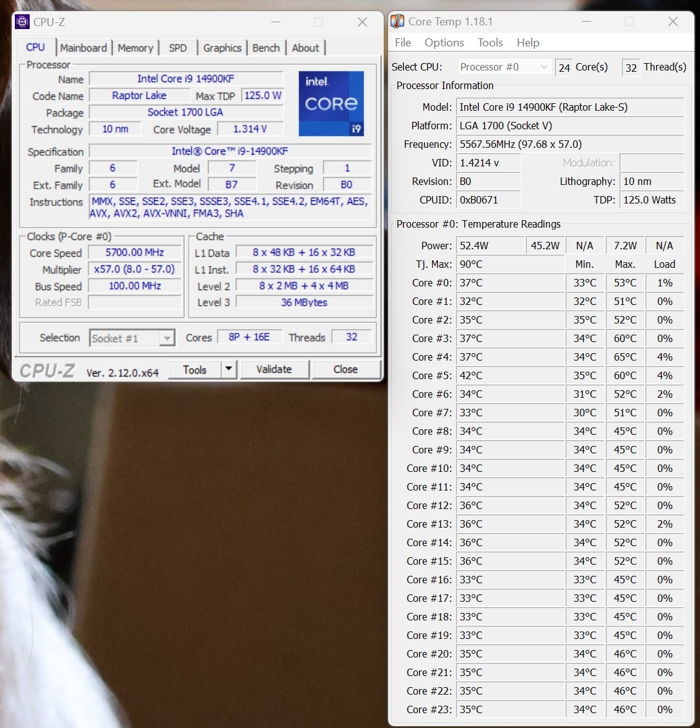The image size is (700, 728).
Task: Click the Intel Core i9 logo badge
Action: tap(331, 103)
